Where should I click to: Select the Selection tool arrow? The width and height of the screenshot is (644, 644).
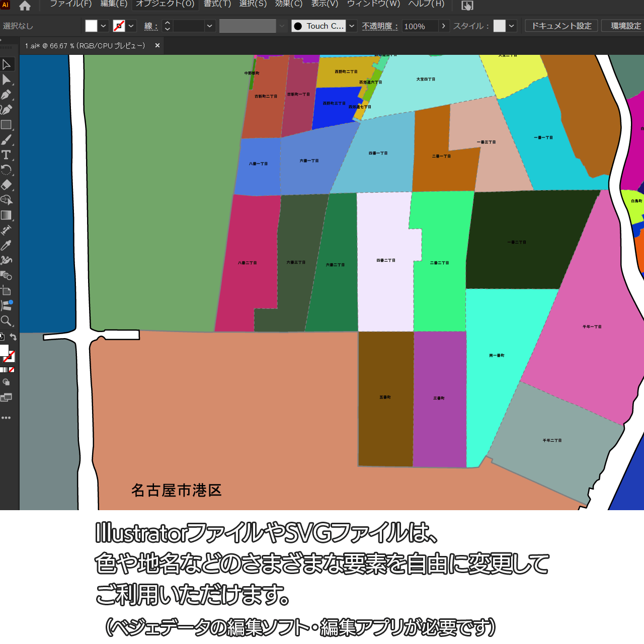click(x=7, y=64)
